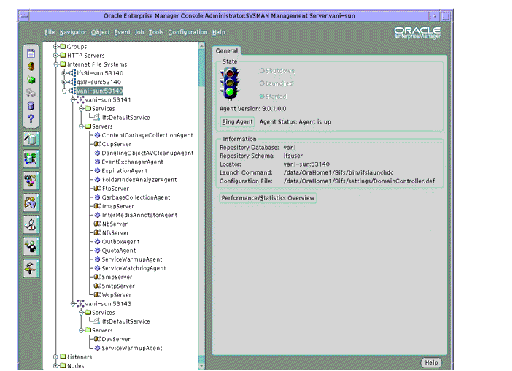
Task: Click the tree scrollbar down arrow
Action: (201, 367)
